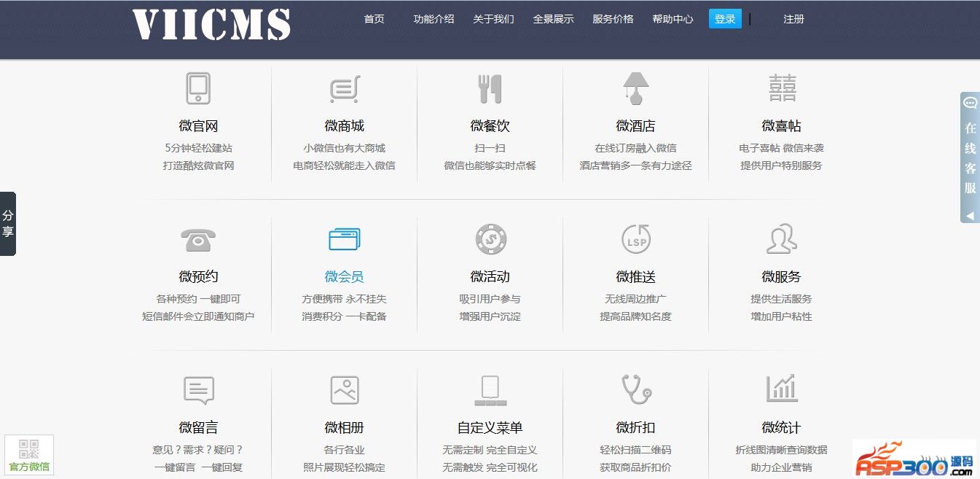Click the 官方微信 QR code icon
980x479 pixels.
click(x=29, y=449)
